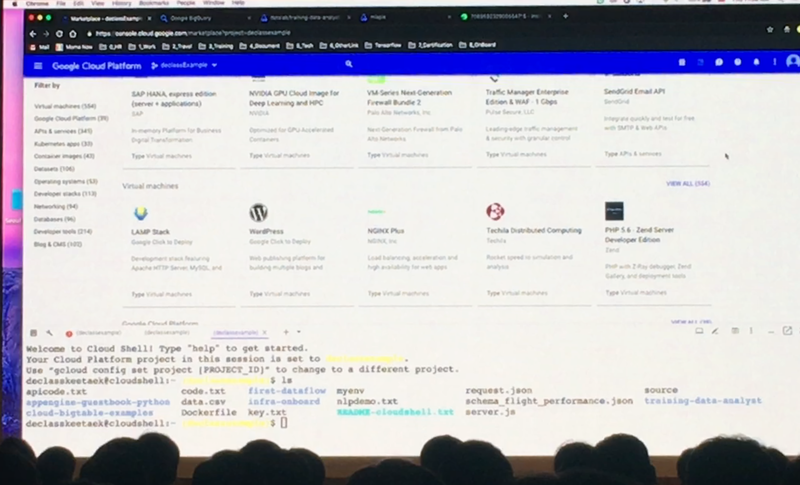Viewport: 800px width, 485px height.
Task: Filter by Datasets (106)
Action: coord(54,169)
